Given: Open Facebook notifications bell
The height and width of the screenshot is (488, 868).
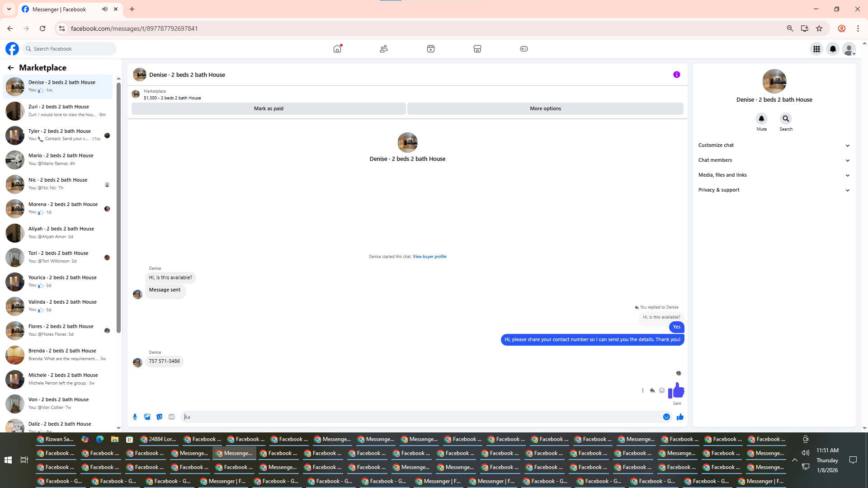Looking at the screenshot, I should [x=833, y=49].
